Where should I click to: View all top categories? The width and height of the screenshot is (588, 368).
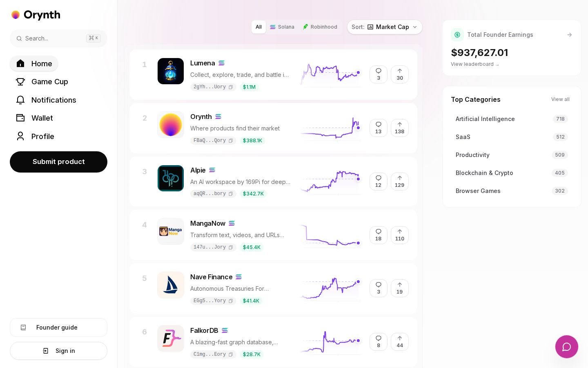click(x=560, y=99)
